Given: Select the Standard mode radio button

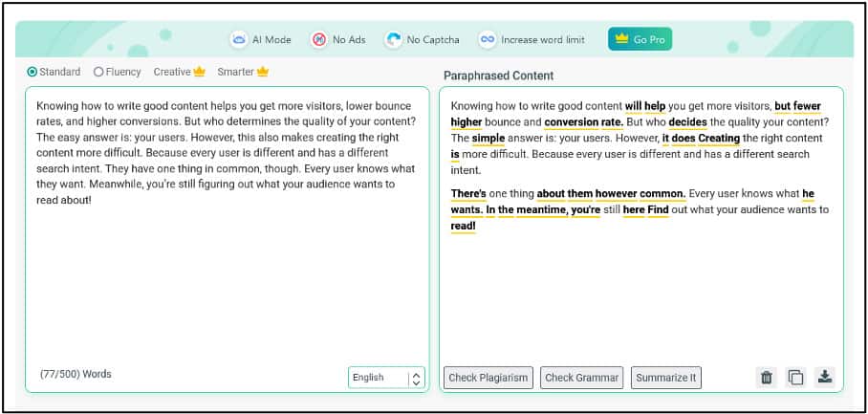Looking at the screenshot, I should click(x=33, y=72).
